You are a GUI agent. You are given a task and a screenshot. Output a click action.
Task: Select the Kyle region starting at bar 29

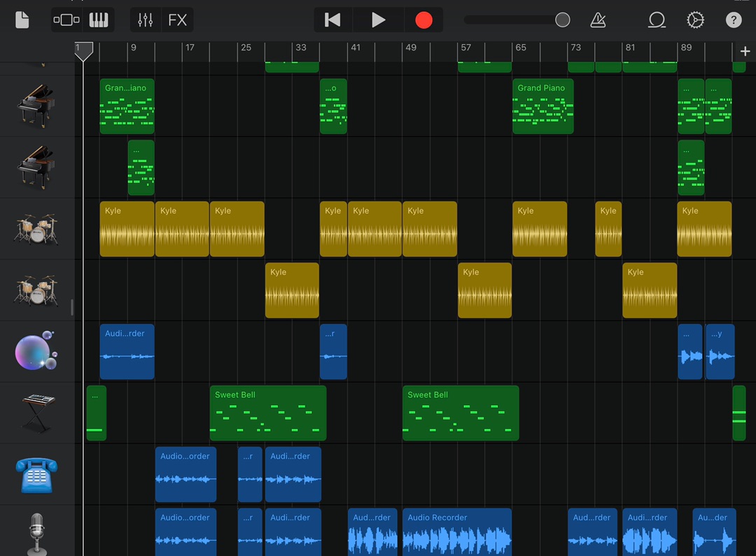click(x=292, y=291)
